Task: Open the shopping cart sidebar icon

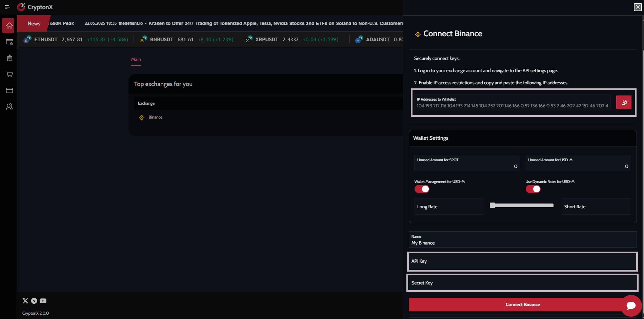Action: pyautogui.click(x=9, y=74)
